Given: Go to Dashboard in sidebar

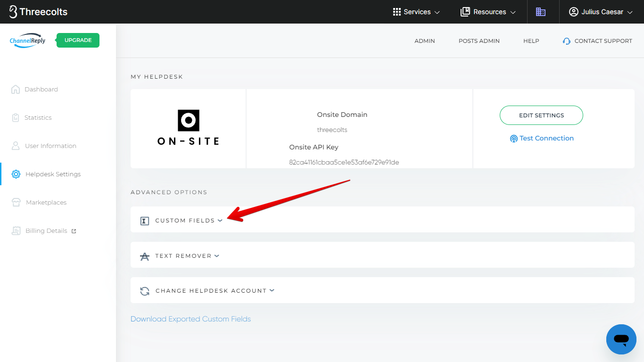Looking at the screenshot, I should 41,89.
